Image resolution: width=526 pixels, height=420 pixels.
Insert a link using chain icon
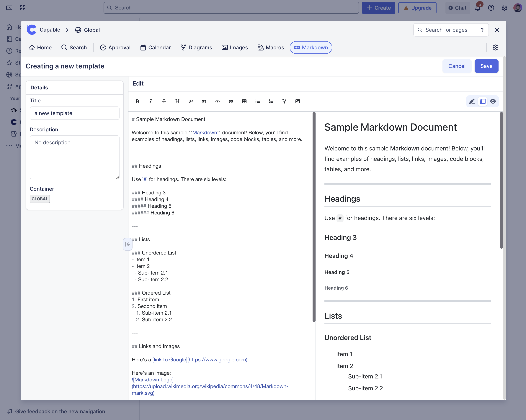coord(191,101)
